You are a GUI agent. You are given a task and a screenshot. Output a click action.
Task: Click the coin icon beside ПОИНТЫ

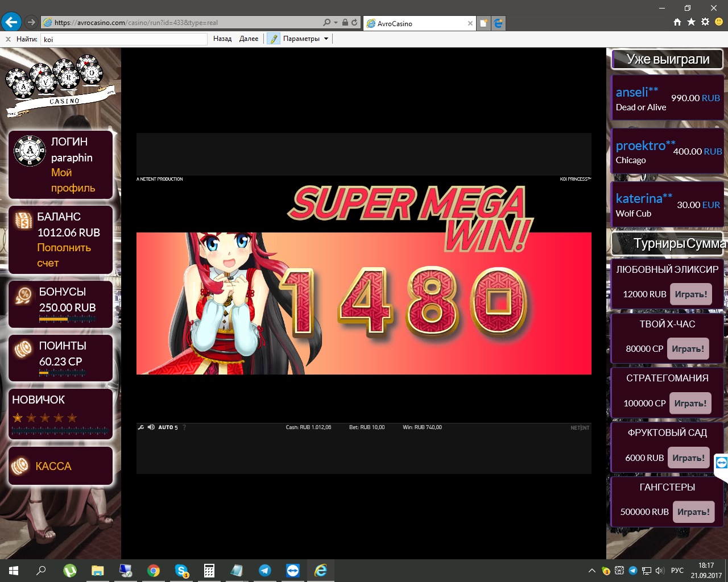click(24, 350)
